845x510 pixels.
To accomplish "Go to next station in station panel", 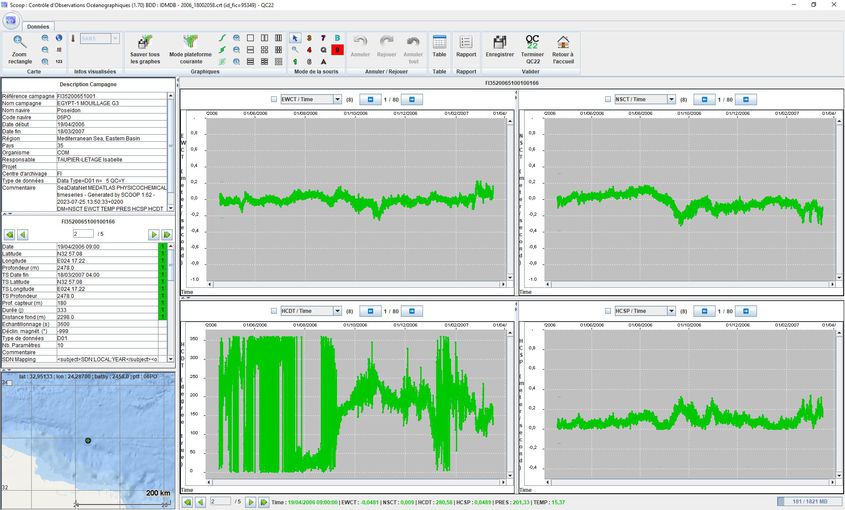I will [154, 235].
